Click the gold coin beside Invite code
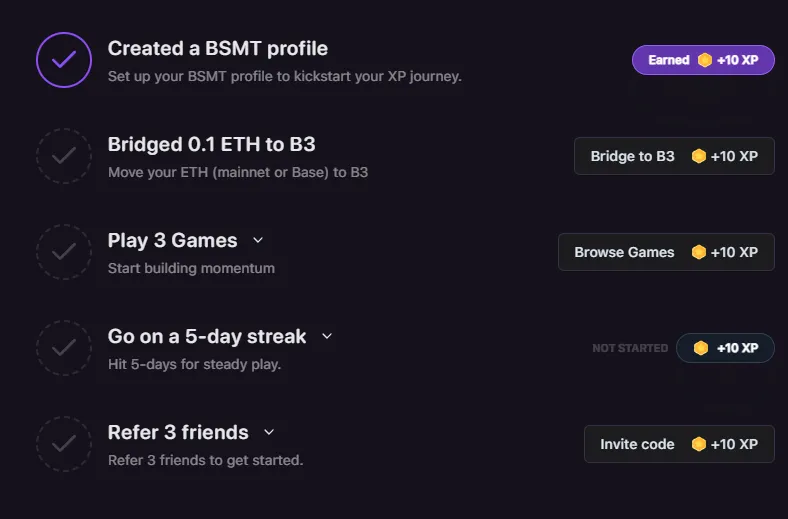788x519 pixels. [x=699, y=444]
